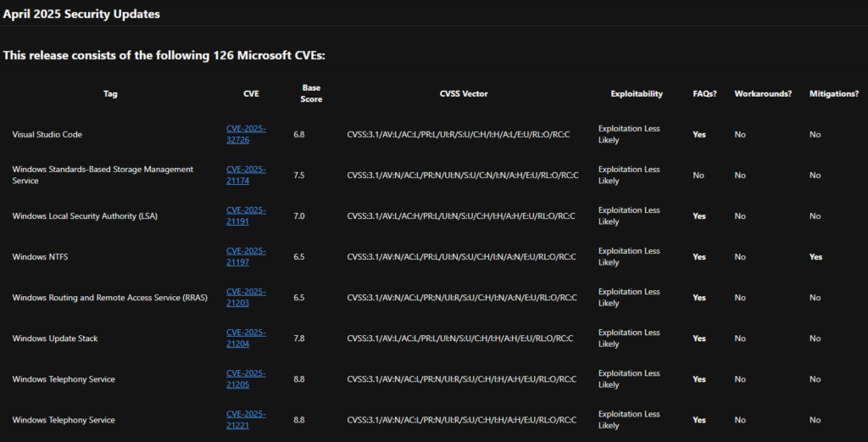The height and width of the screenshot is (442, 868).
Task: Click the Base Score column header
Action: [311, 93]
